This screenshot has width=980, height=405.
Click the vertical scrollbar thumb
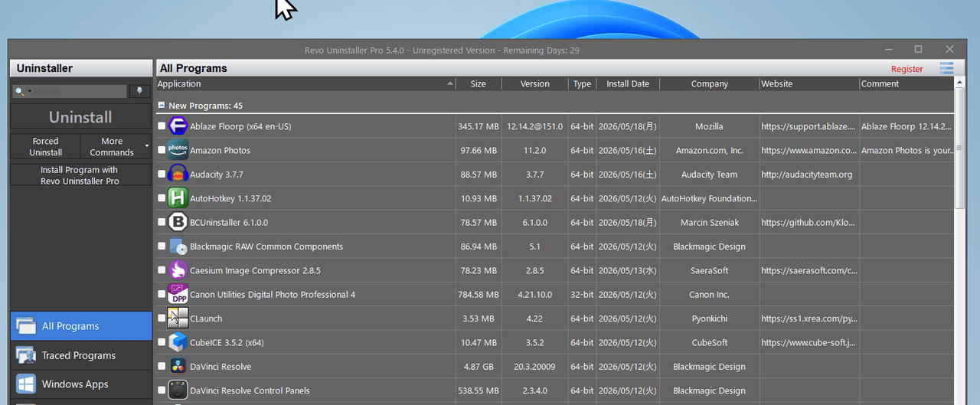click(960, 149)
